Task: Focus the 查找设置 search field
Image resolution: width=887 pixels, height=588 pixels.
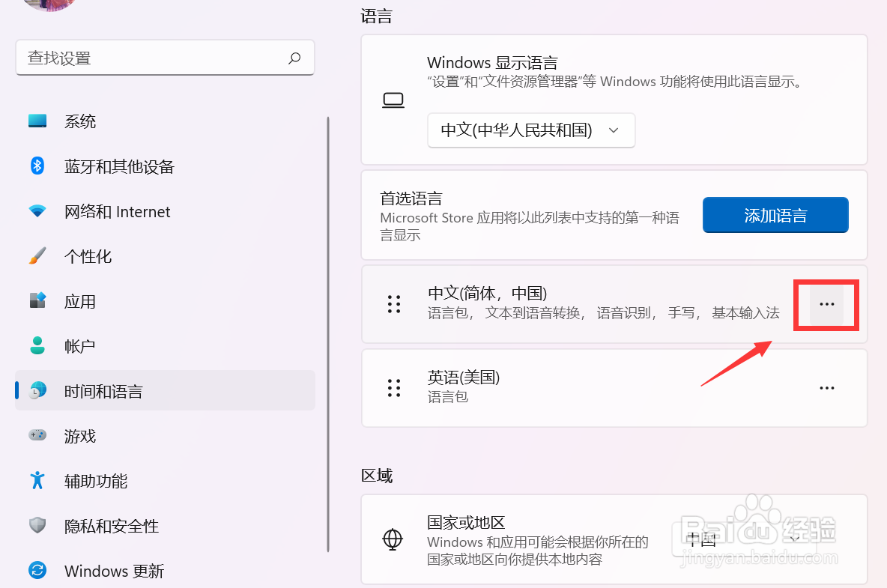Action: click(x=165, y=58)
